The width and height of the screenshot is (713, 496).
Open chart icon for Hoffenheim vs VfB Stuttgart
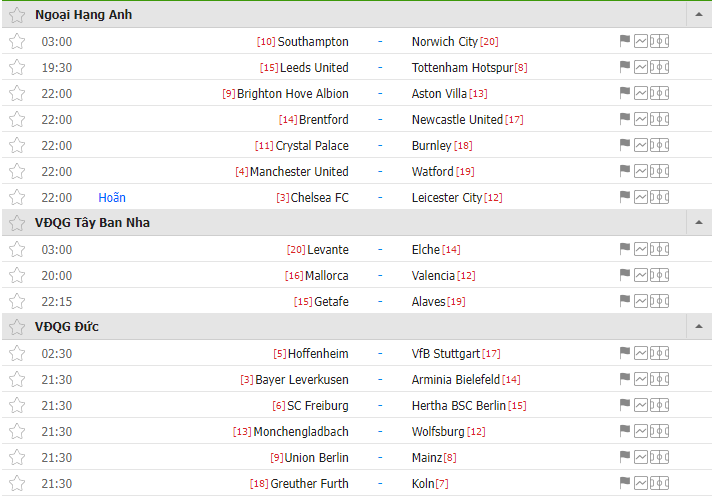tap(641, 353)
